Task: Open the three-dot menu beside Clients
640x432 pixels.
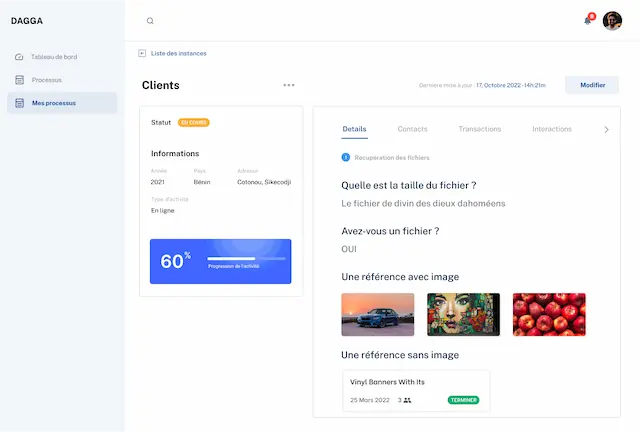Action: (289, 85)
